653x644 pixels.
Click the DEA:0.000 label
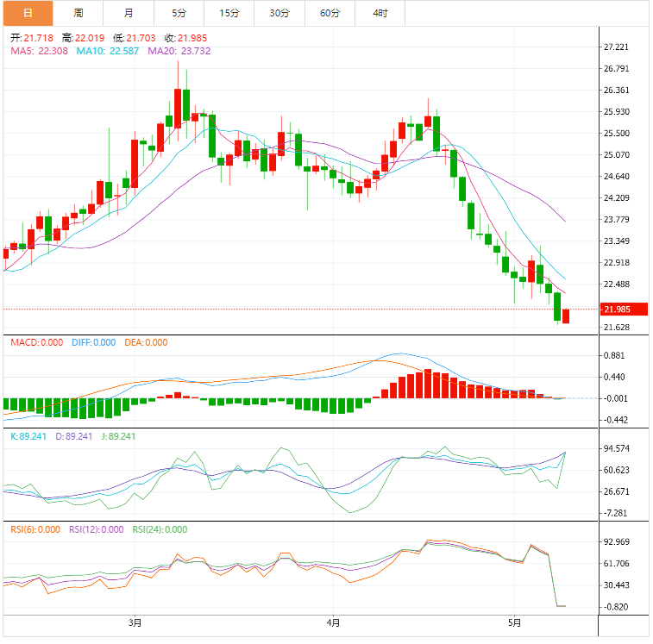click(146, 342)
